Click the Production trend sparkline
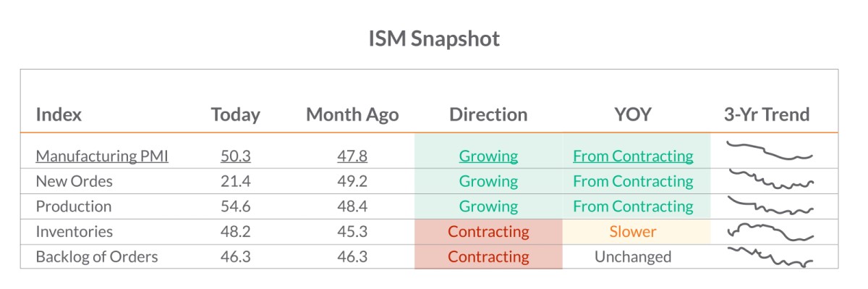 point(770,205)
